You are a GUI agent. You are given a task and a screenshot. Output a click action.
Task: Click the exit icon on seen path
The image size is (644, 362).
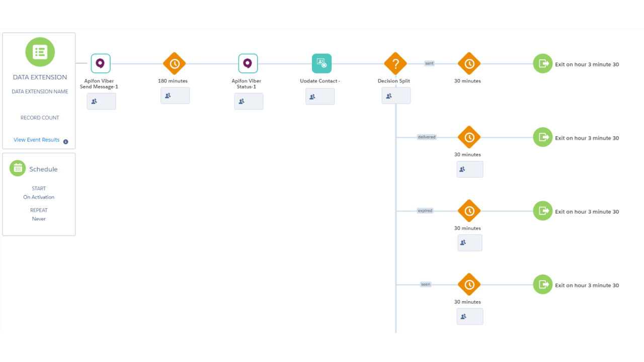tap(543, 285)
